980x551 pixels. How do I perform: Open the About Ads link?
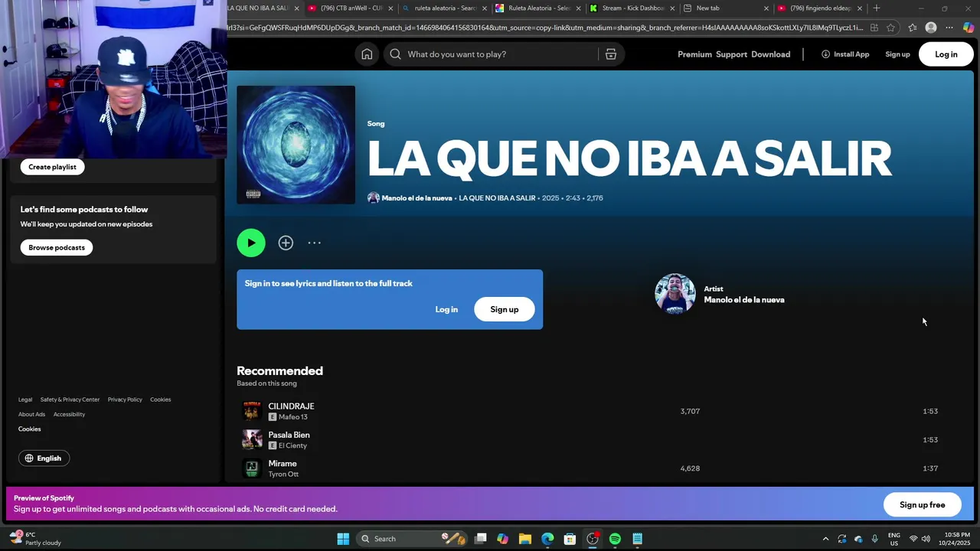coord(31,414)
